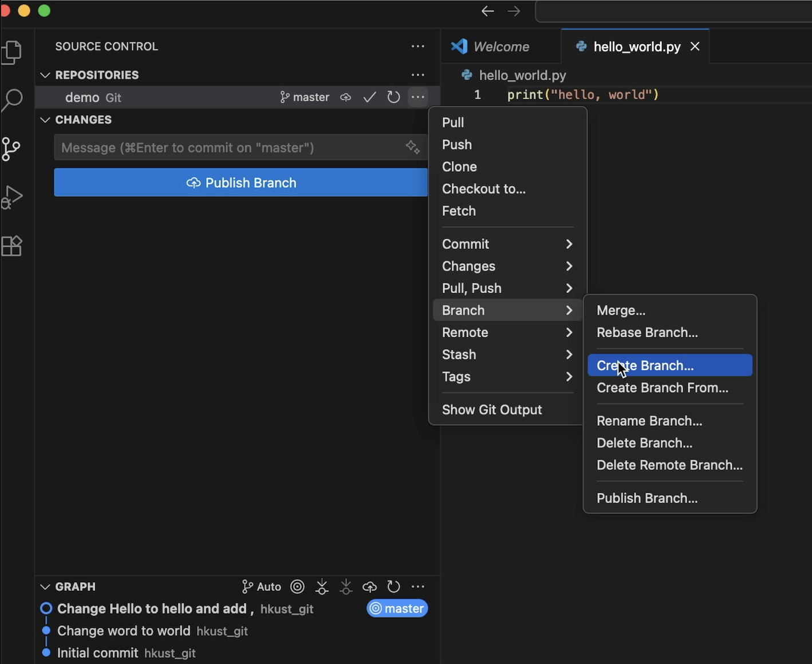Viewport: 812px width, 664px height.
Task: Click the Publish Branch button
Action: (x=241, y=183)
